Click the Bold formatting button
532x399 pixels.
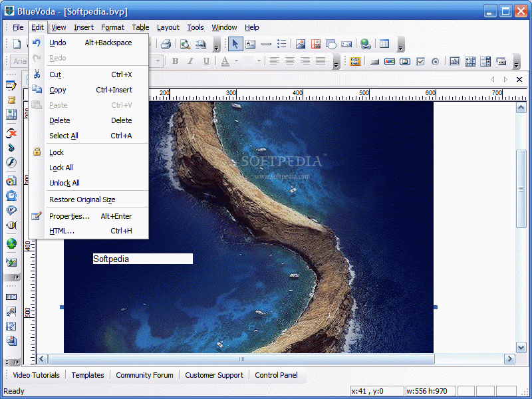click(175, 61)
